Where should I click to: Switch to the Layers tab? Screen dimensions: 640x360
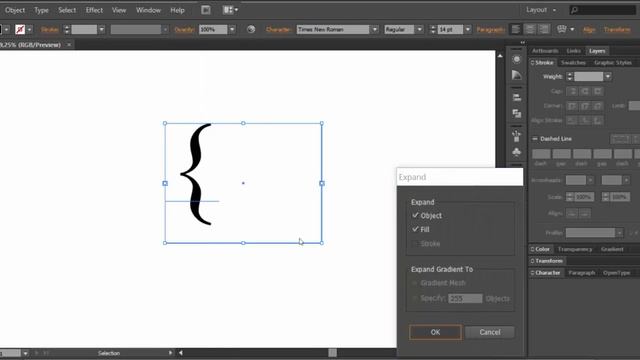(597, 51)
